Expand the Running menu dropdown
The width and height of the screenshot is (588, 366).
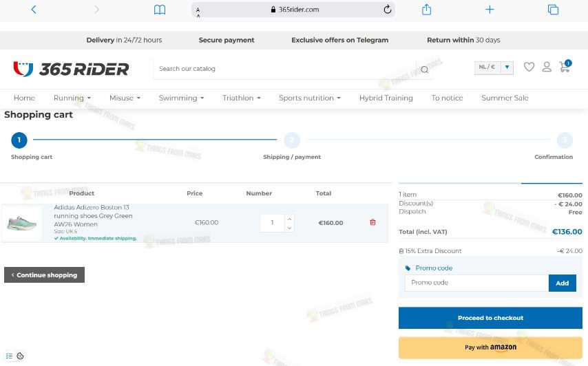click(x=72, y=98)
